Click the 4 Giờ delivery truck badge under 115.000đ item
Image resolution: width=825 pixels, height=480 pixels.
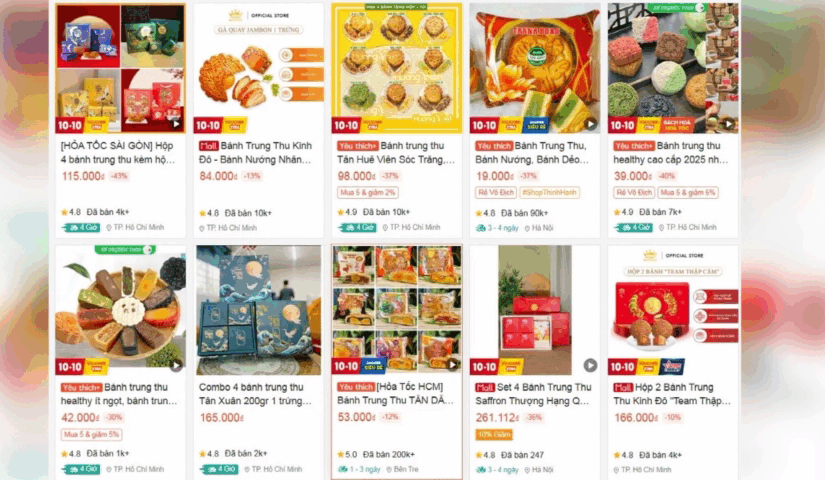click(x=82, y=227)
